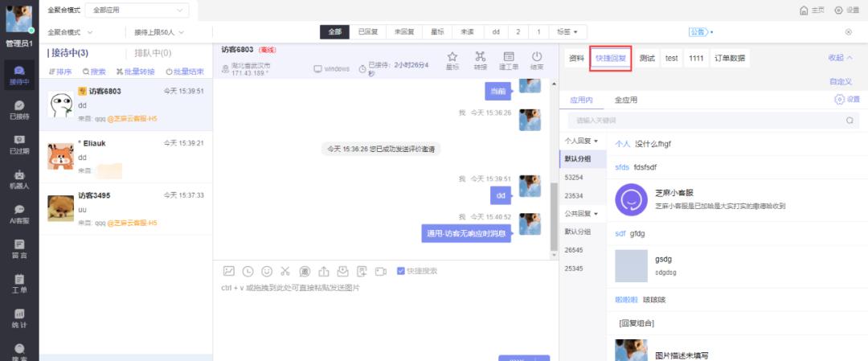Click the upload file share icon
This screenshot has width=868, height=361.
324,271
